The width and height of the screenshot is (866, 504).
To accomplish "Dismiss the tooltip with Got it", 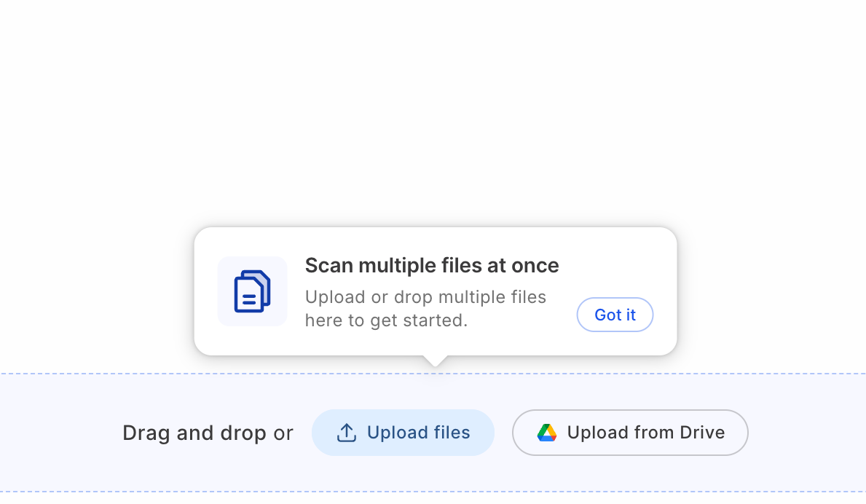I will 615,315.
